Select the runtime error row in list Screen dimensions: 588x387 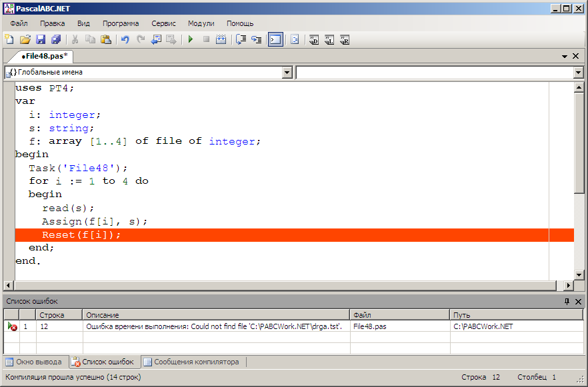point(293,326)
